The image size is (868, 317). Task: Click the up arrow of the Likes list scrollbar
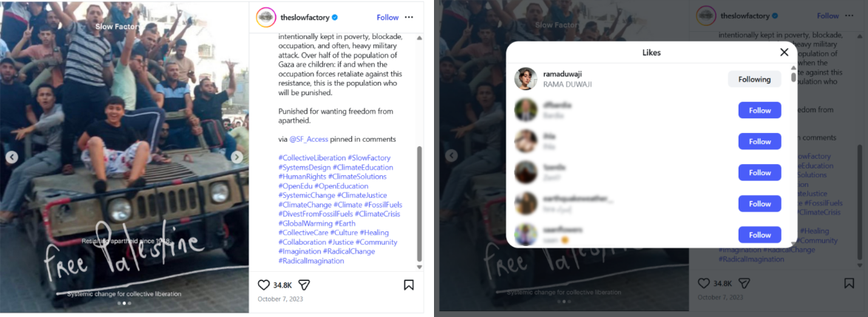[x=793, y=68]
